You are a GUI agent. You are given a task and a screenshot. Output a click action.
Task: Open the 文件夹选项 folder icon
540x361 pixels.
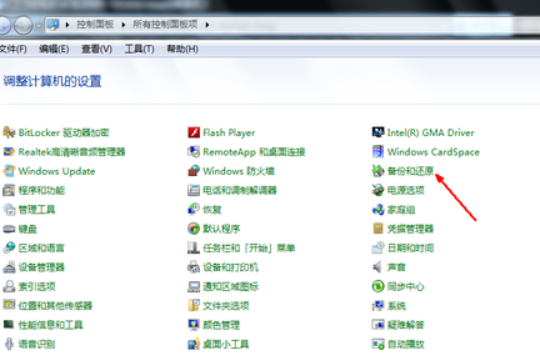(x=194, y=306)
